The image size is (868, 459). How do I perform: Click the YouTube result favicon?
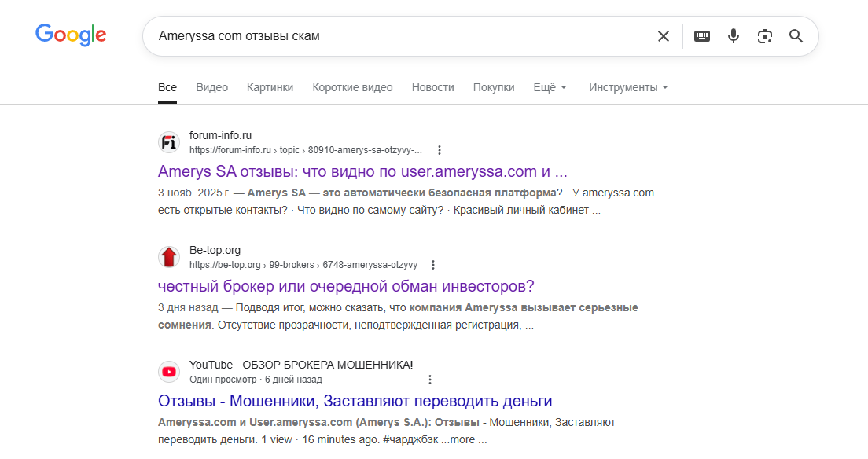(x=169, y=372)
